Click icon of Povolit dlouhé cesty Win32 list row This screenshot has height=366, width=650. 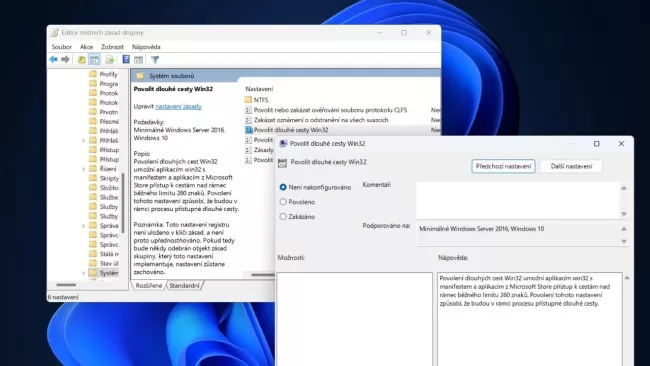(249, 130)
